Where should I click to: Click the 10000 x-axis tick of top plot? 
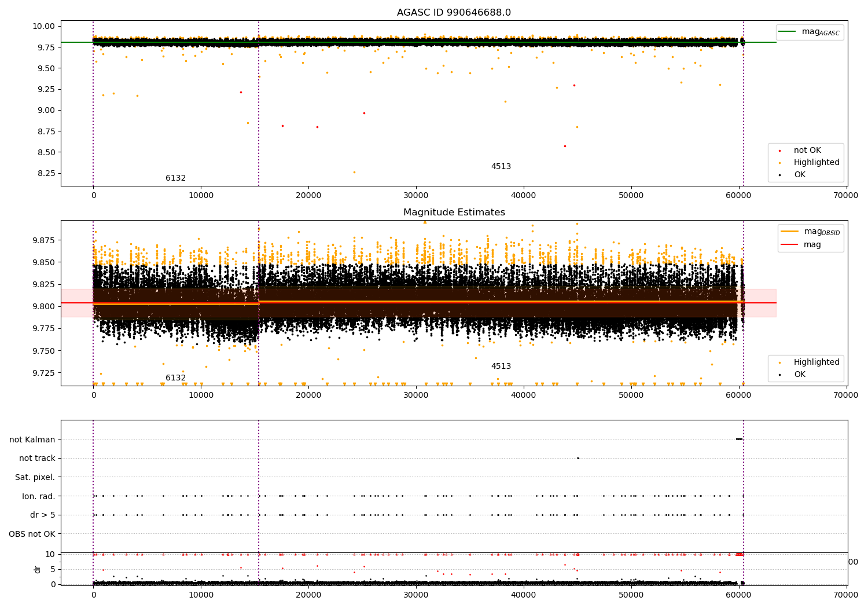(201, 196)
